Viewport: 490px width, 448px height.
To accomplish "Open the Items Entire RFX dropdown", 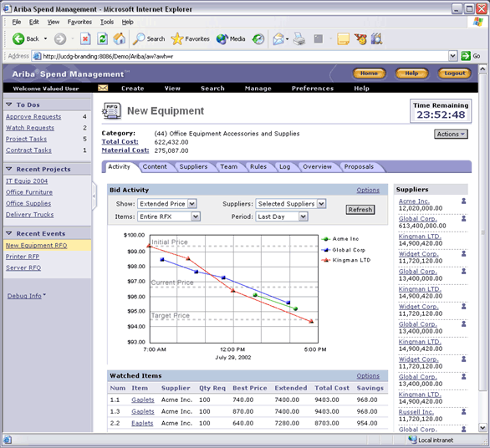I will [x=196, y=216].
